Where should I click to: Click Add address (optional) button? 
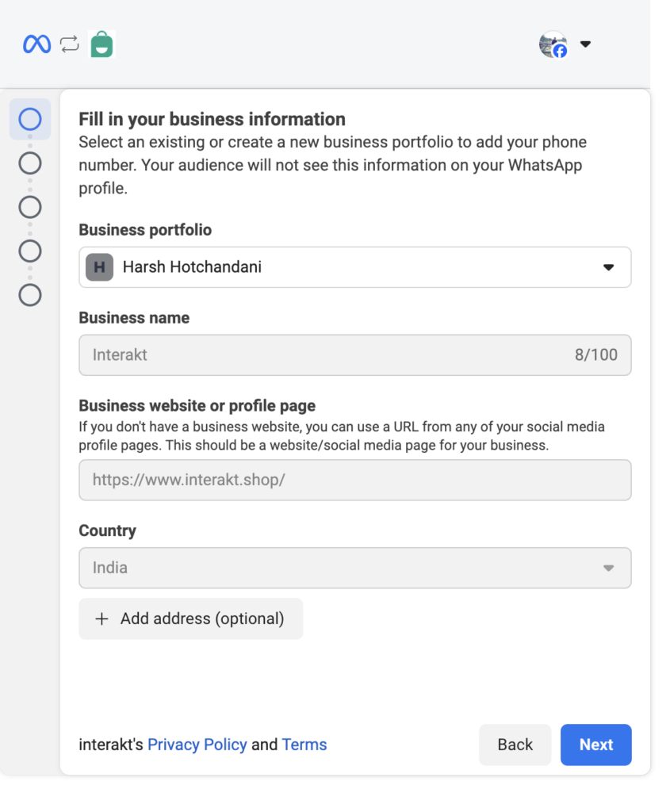(x=190, y=619)
